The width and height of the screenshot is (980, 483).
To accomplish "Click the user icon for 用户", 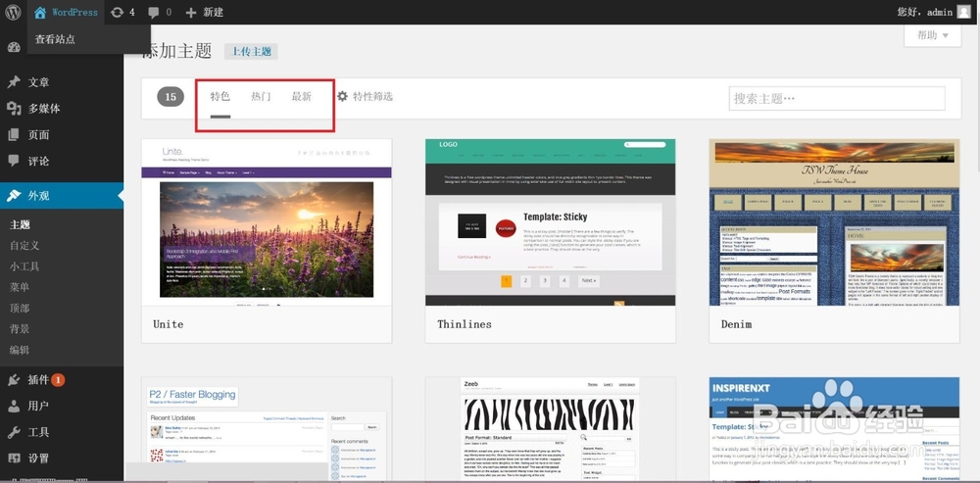I will (x=14, y=407).
